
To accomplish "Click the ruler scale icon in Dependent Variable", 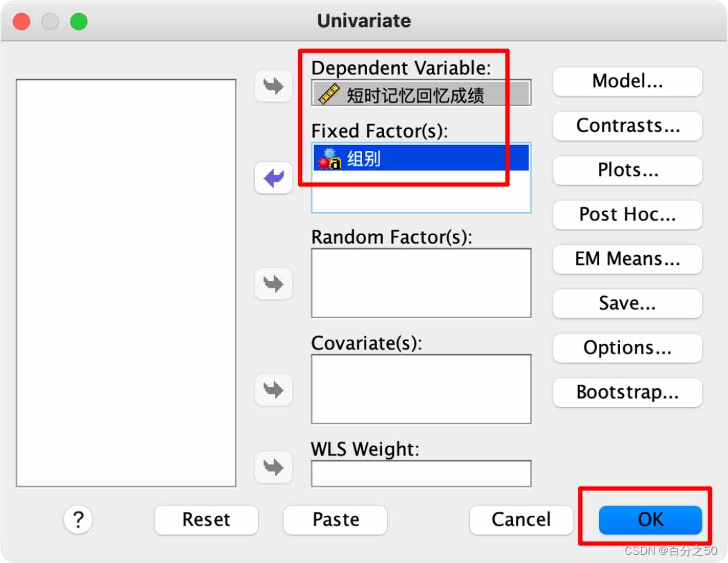I will (329, 94).
